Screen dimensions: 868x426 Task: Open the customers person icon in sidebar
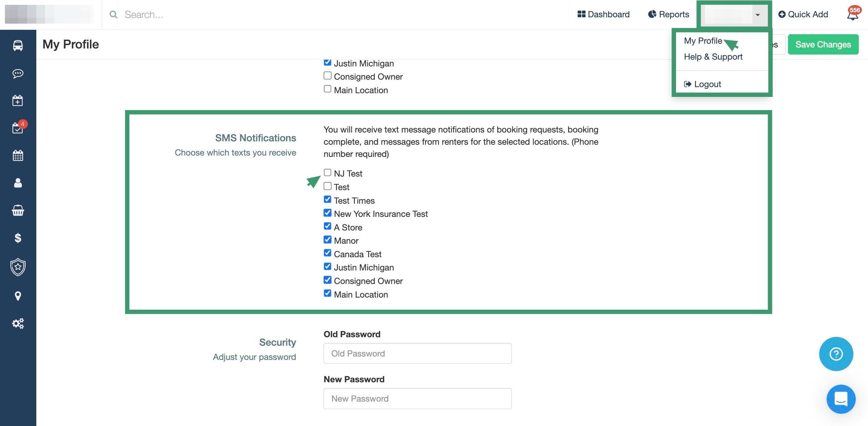pyautogui.click(x=18, y=183)
